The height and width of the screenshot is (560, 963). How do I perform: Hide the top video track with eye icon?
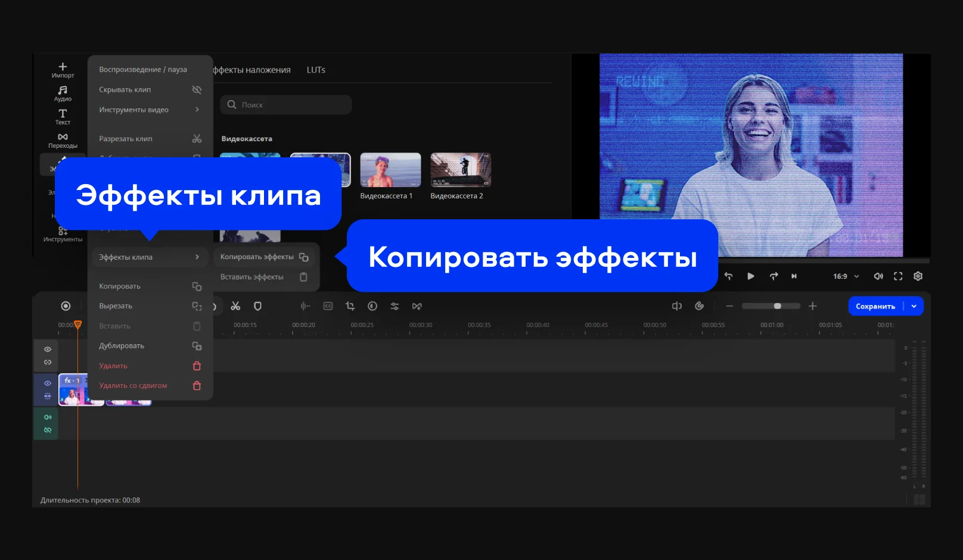48,350
